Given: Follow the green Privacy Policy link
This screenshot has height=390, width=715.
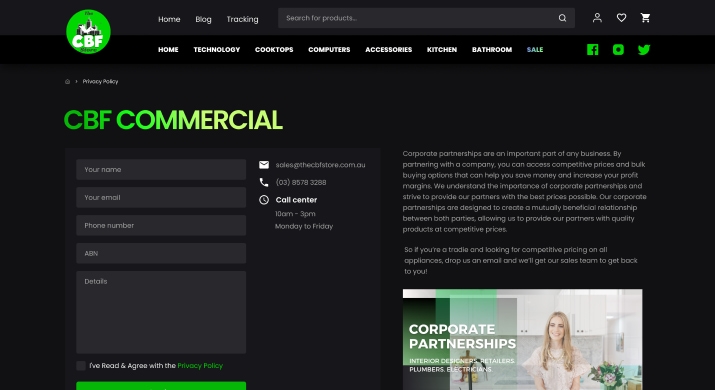Looking at the screenshot, I should [x=200, y=365].
